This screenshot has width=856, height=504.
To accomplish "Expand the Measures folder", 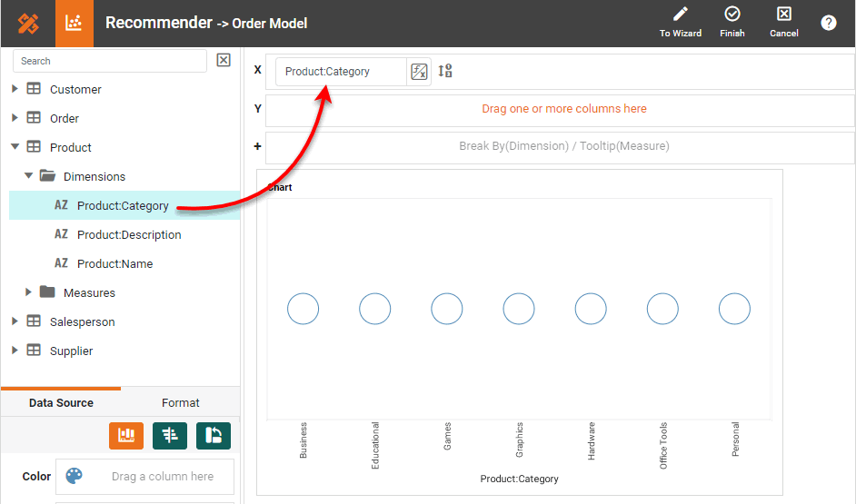I will (x=28, y=292).
